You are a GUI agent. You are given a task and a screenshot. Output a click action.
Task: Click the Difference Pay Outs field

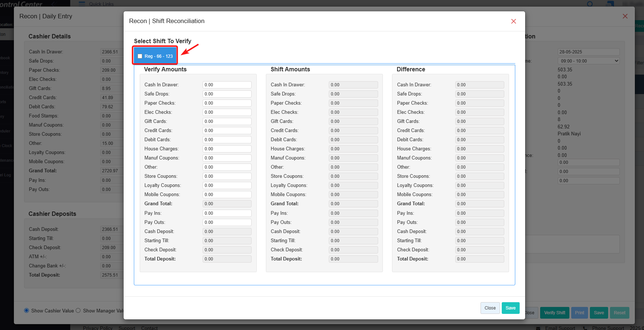coord(480,222)
